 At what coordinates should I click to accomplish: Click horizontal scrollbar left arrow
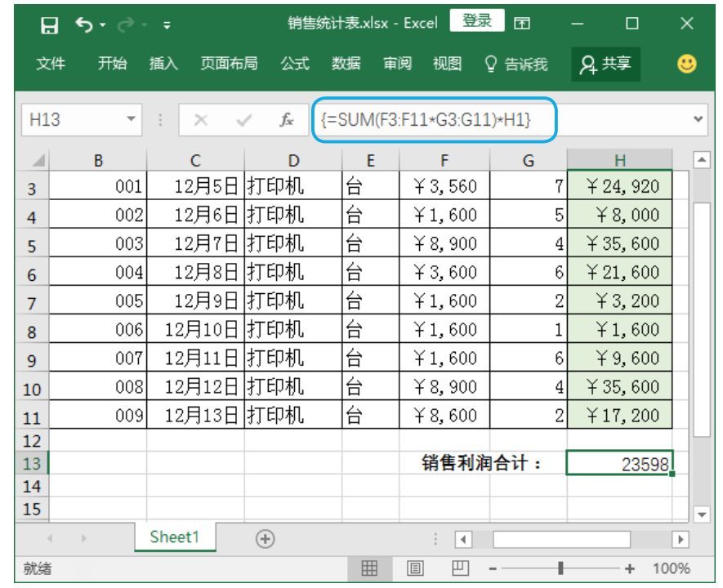(463, 539)
